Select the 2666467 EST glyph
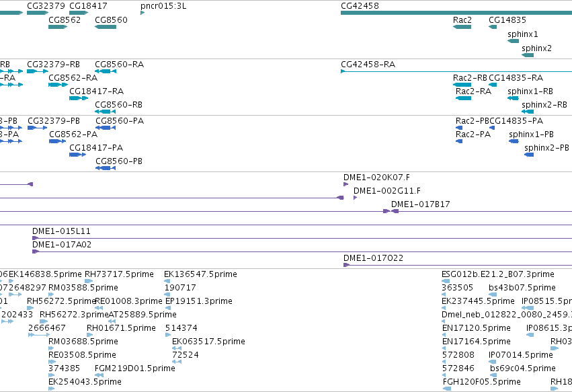This screenshot has height=392, width=572. pyautogui.click(x=39, y=335)
